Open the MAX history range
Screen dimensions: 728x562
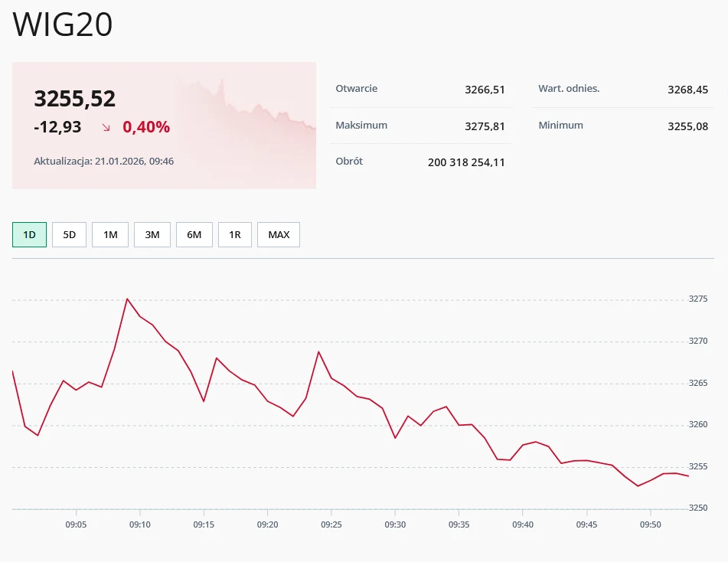[x=279, y=235]
